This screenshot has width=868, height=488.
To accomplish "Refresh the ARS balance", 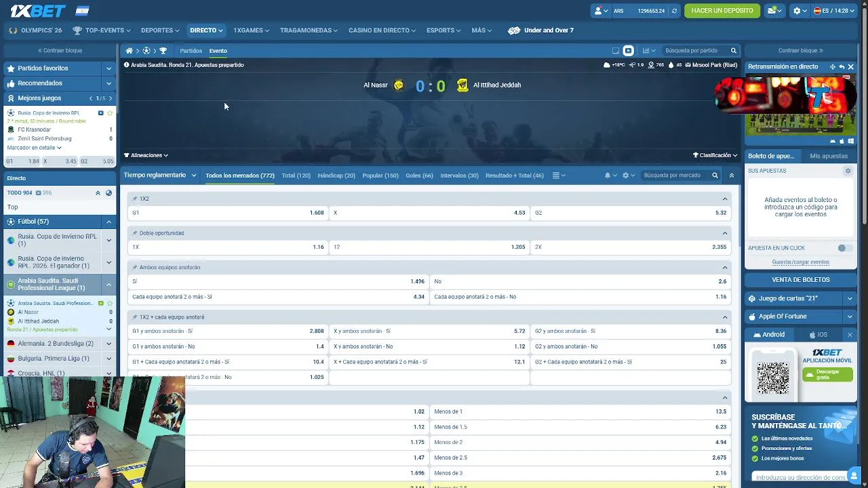I will [x=674, y=11].
